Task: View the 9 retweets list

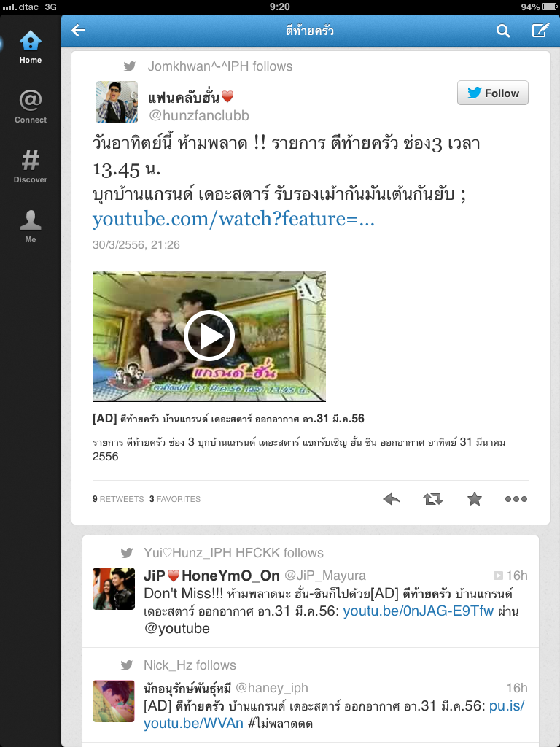Action: [118, 499]
